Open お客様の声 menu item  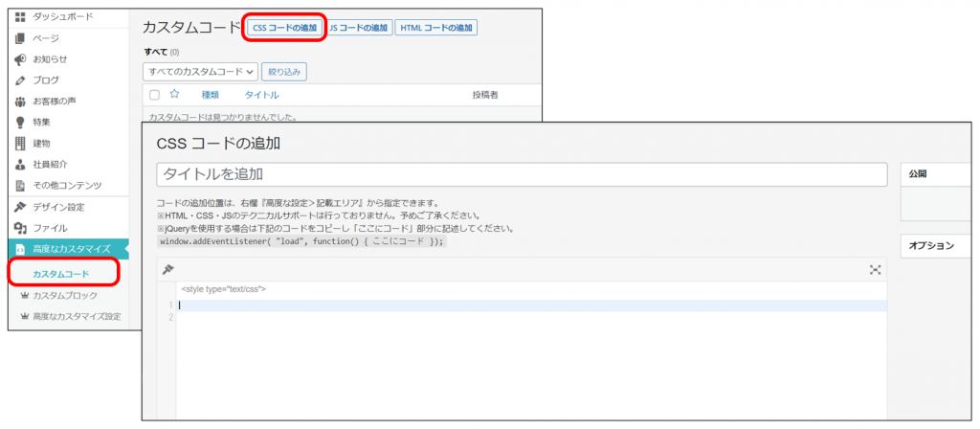55,102
